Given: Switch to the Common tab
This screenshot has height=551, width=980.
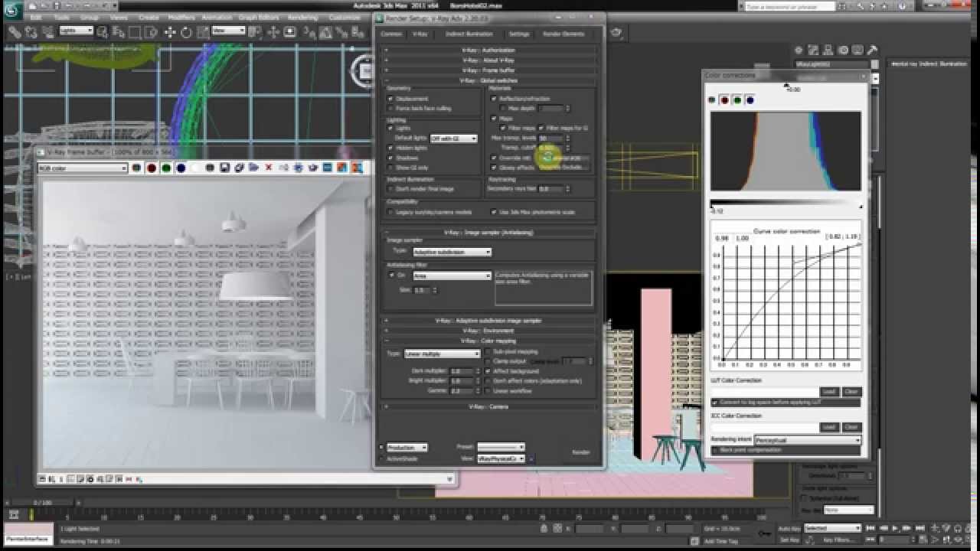Looking at the screenshot, I should (391, 34).
